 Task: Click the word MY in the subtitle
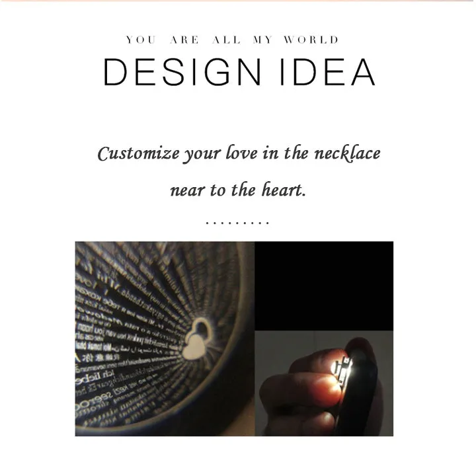coord(263,40)
